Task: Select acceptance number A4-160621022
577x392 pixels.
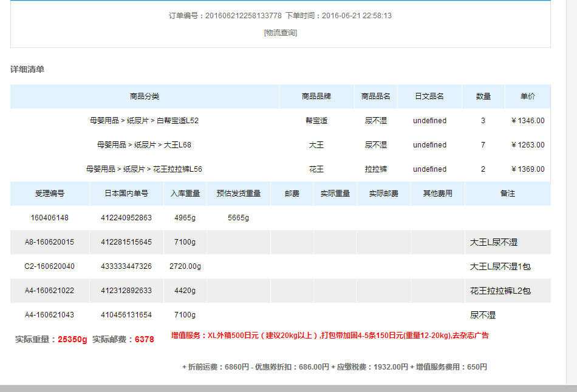Action: [x=50, y=291]
